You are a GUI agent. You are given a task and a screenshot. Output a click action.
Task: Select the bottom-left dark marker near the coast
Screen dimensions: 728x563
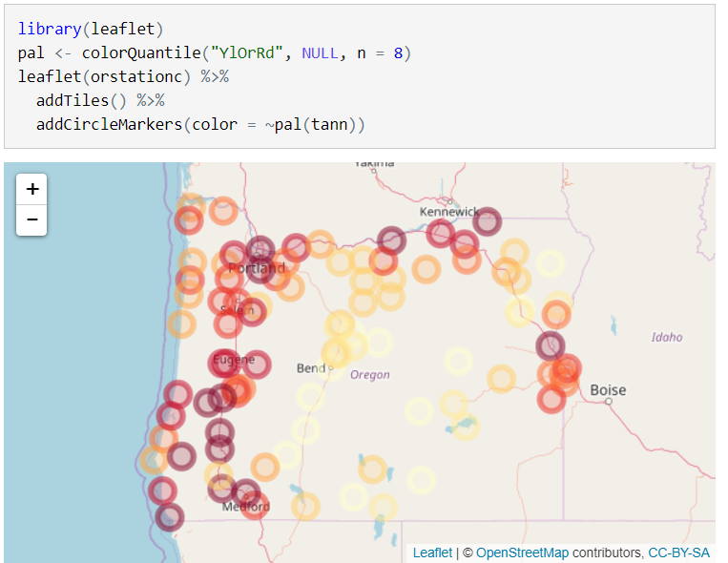169,517
